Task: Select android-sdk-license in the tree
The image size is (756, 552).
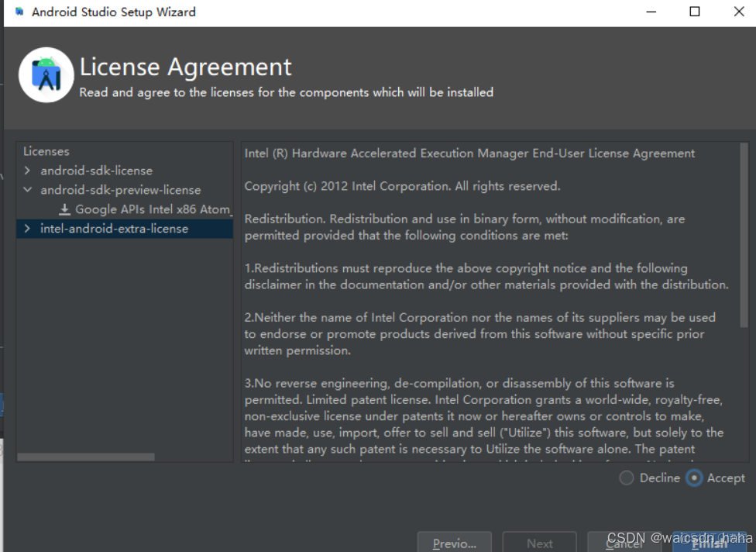Action: (96, 171)
